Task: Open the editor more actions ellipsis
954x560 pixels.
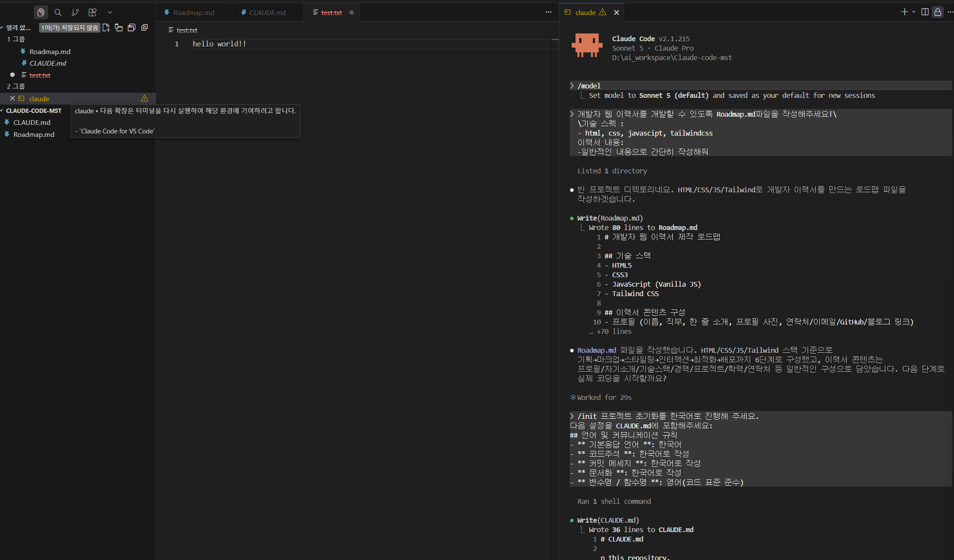Action: (x=549, y=12)
